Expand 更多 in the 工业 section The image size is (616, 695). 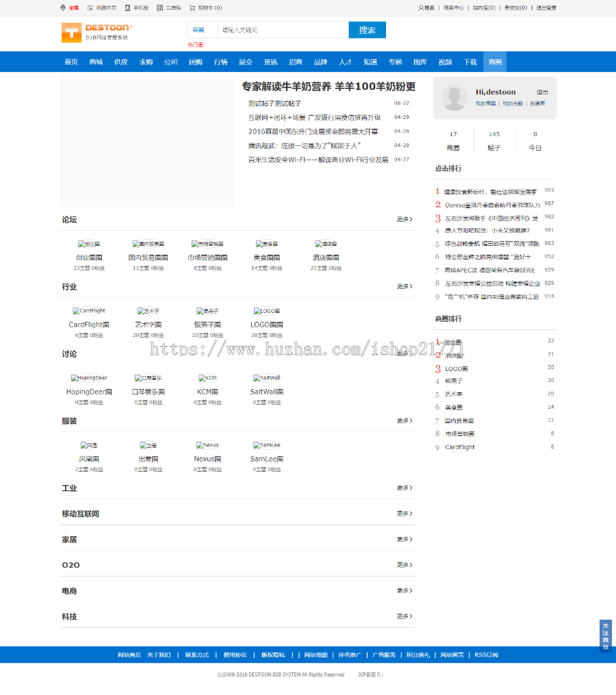405,488
